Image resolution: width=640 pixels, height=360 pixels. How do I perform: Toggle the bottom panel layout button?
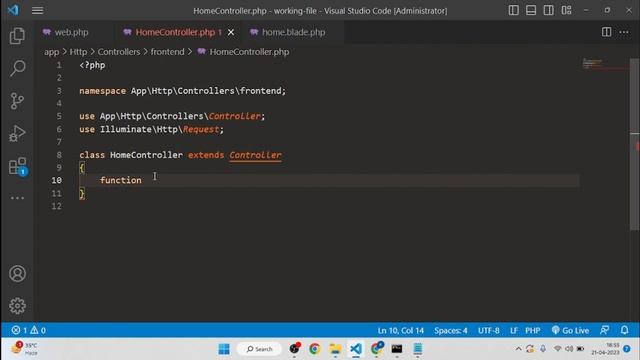tap(531, 11)
